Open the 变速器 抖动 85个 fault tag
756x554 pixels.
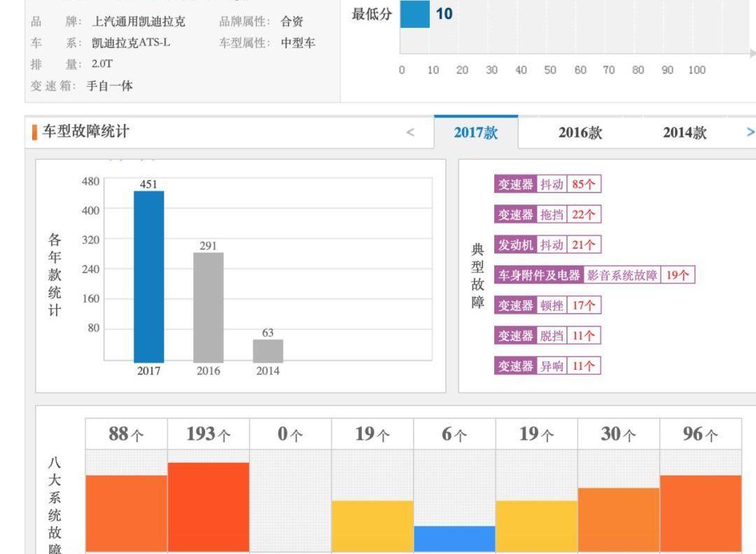tap(547, 184)
